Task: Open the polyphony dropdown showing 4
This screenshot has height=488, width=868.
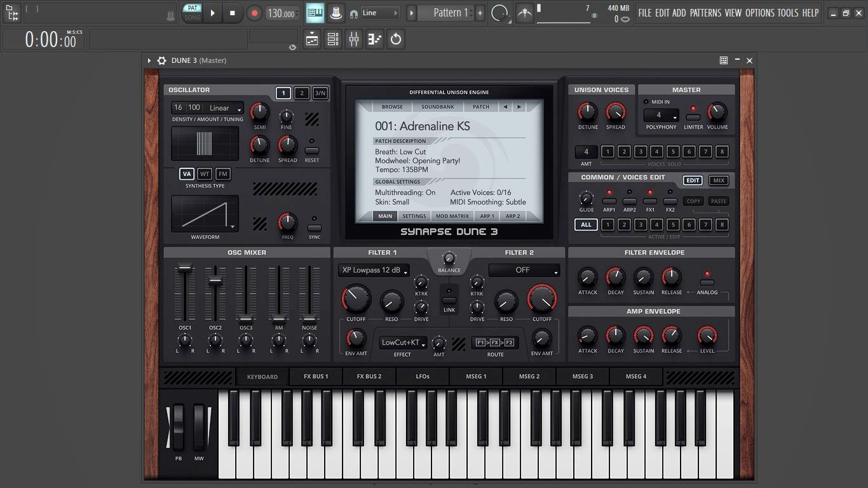Action: [661, 116]
